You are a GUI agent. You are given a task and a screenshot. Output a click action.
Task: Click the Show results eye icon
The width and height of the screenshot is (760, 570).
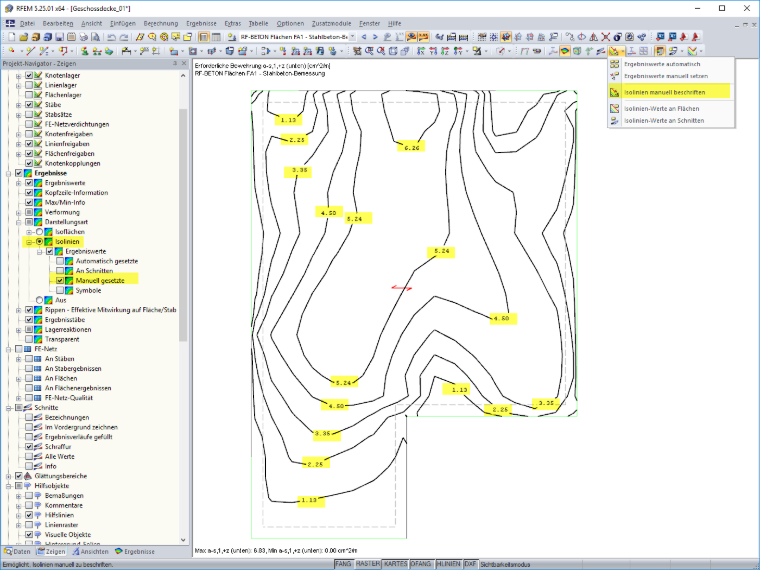[412, 37]
